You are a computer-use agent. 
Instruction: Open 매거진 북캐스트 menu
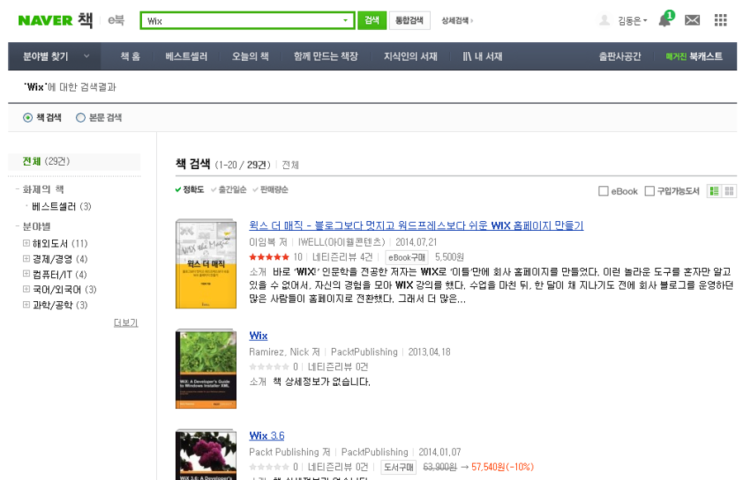pos(694,56)
